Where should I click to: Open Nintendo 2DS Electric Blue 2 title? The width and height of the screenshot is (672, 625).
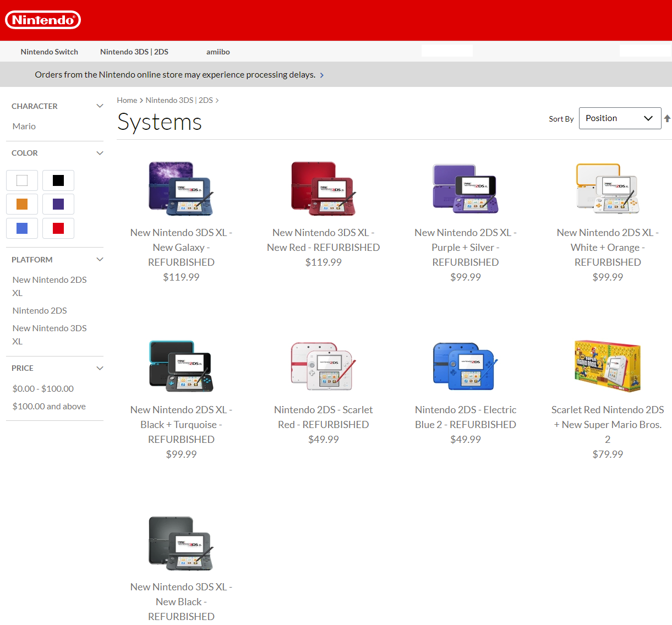466,418
